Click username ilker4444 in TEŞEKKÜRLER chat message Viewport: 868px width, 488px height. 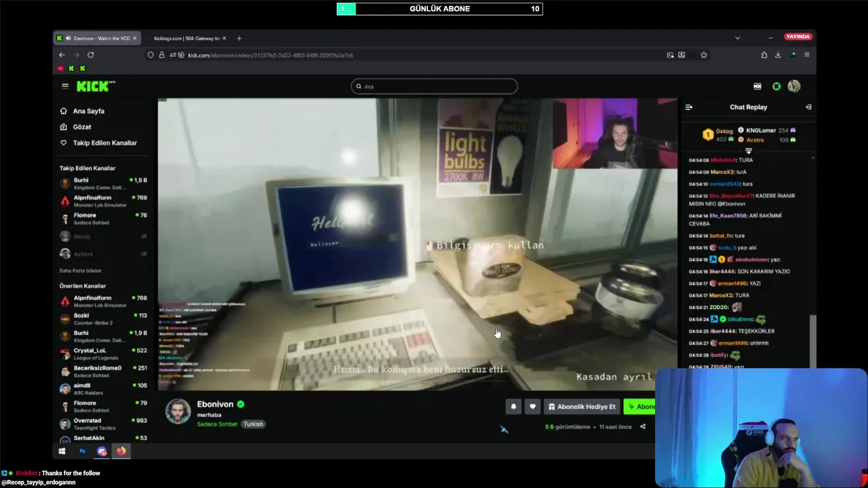click(722, 331)
